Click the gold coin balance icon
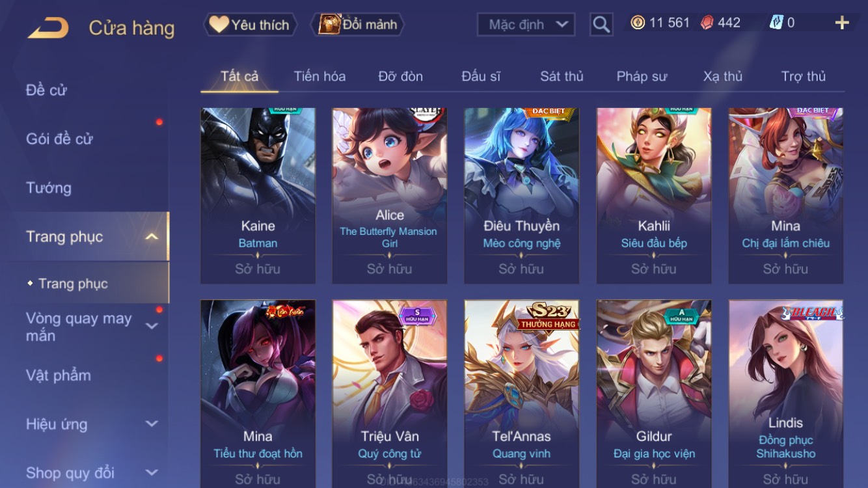Image resolution: width=868 pixels, height=488 pixels. (638, 23)
